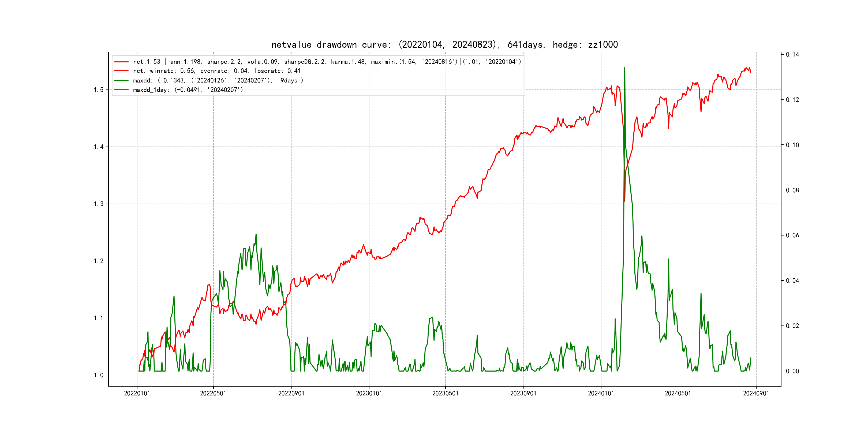The height and width of the screenshot is (434, 868).
Task: Click the green swatch beside 'maxdd:' legend entry
Action: point(121,80)
